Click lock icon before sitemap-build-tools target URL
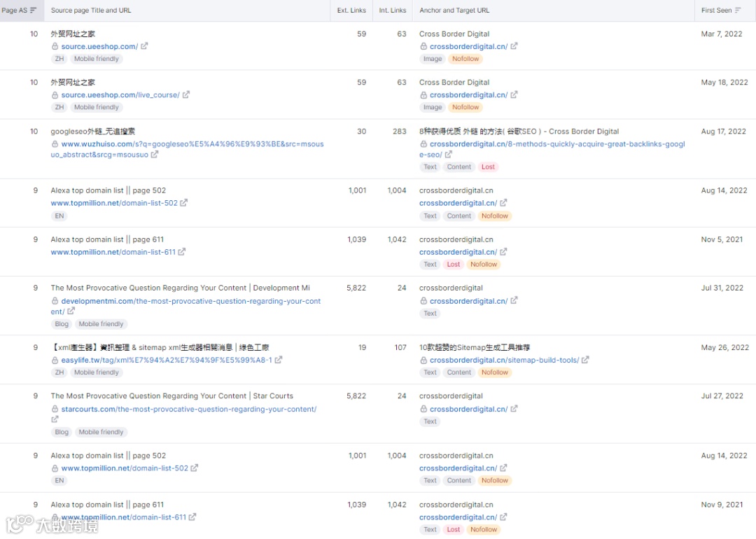 pos(423,360)
